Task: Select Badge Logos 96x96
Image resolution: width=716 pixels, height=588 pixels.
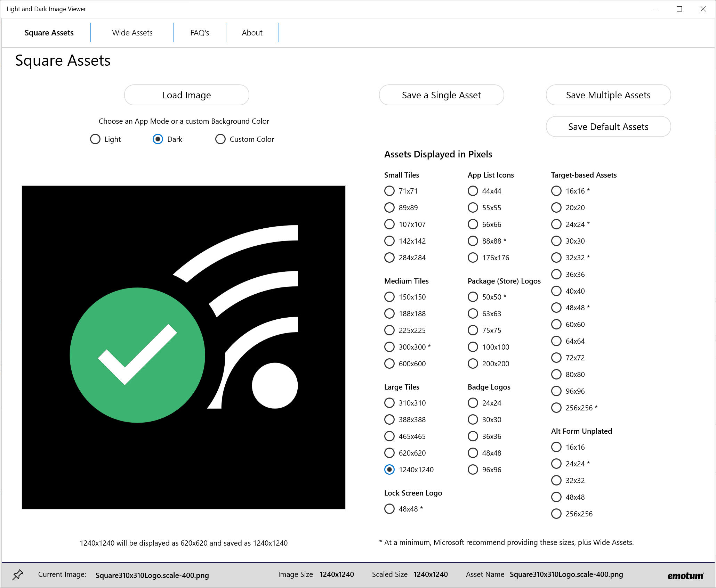Action: point(484,469)
